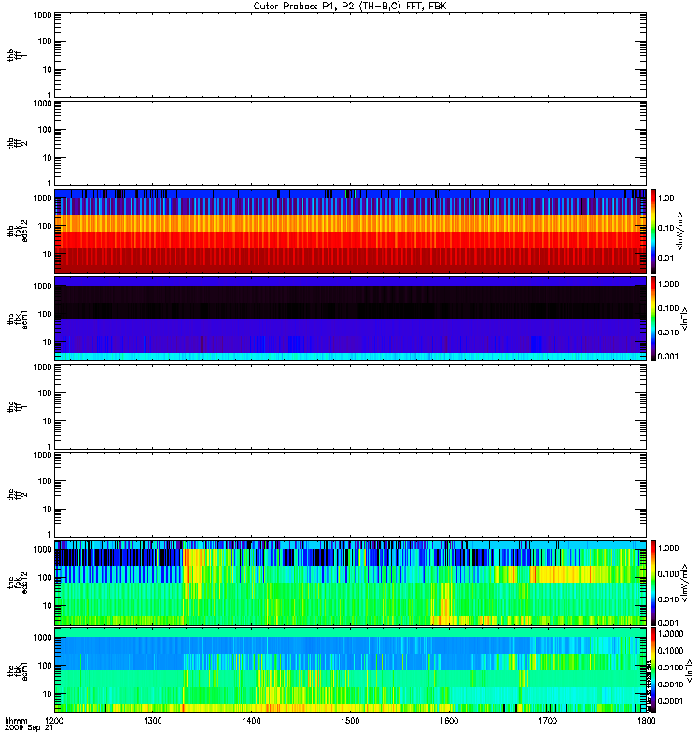The image size is (700, 747).
Task: Click the thb fbk scm1 color bar
Action: (653, 318)
